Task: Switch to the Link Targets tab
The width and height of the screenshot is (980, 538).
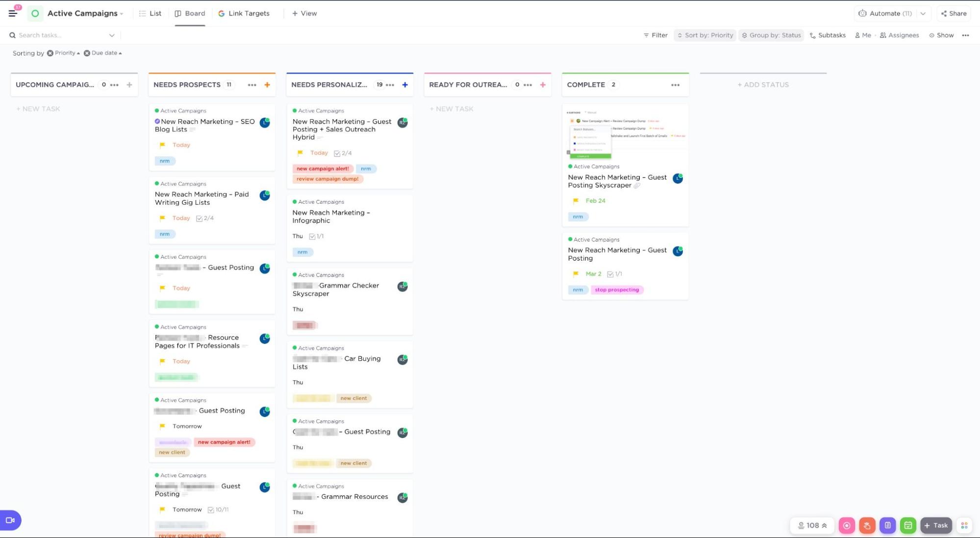Action: coord(244,13)
